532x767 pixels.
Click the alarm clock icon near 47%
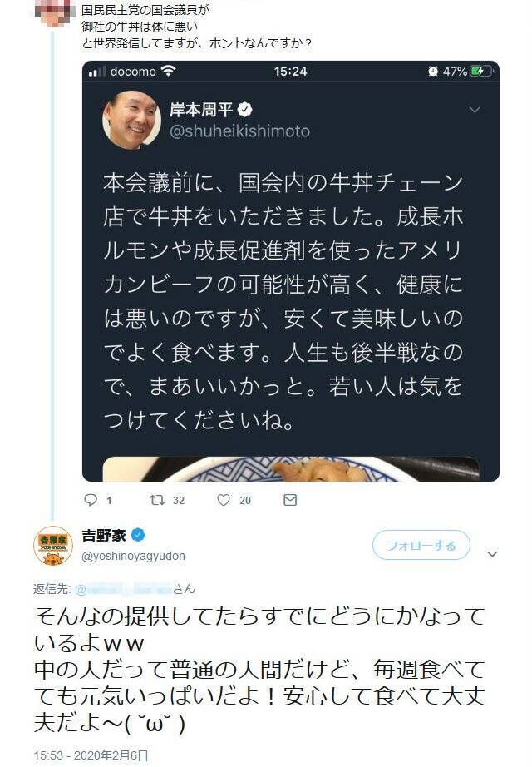[433, 72]
